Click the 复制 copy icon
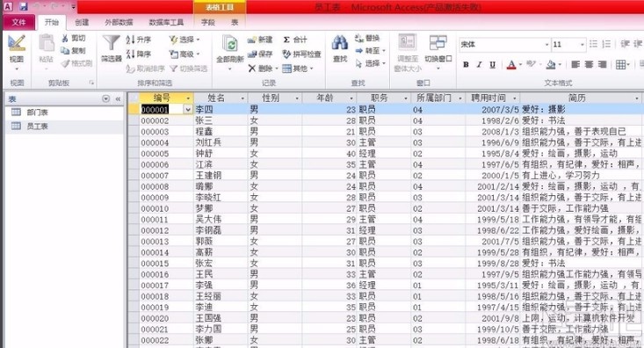This screenshot has width=644, height=348. click(65, 51)
